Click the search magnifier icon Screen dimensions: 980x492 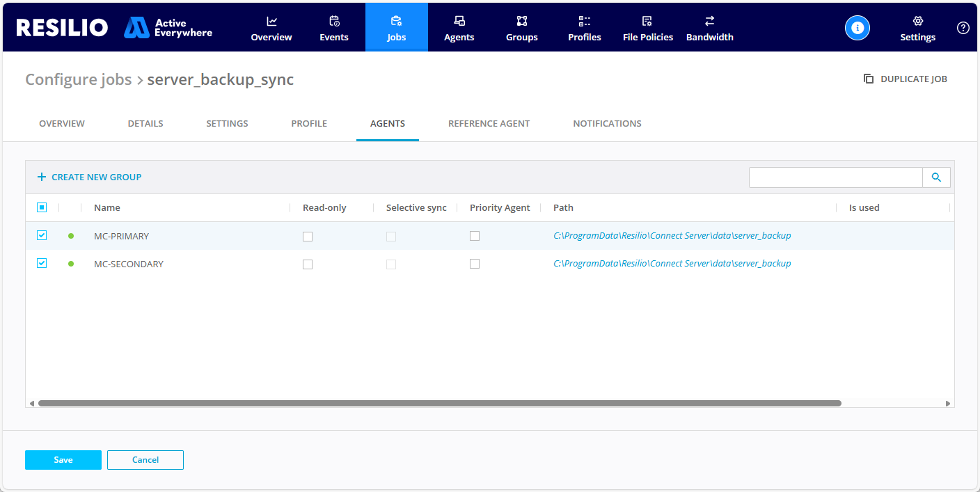point(936,177)
